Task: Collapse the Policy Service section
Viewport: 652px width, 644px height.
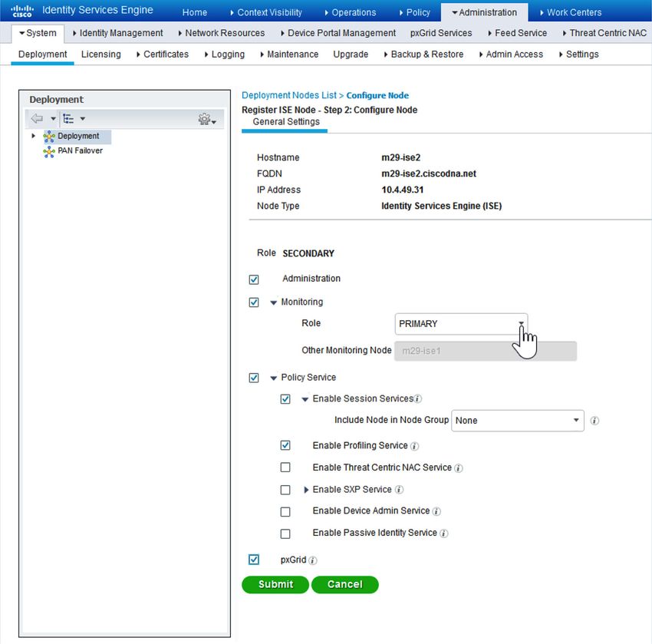Action: 273,378
